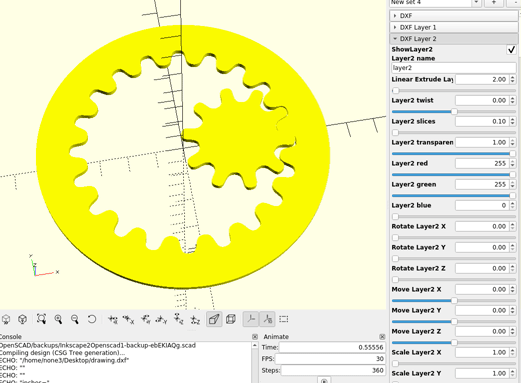Close the Console panel
521x383 pixels.
coord(255,337)
